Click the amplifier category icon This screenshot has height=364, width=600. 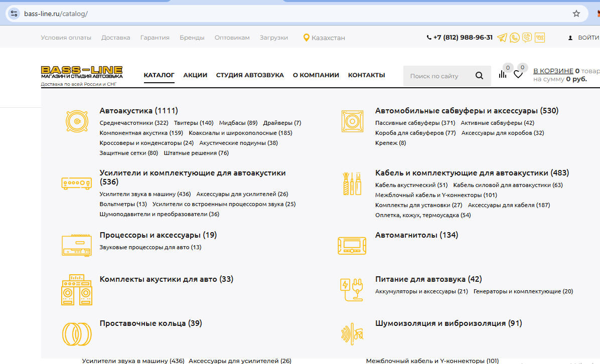point(77,183)
